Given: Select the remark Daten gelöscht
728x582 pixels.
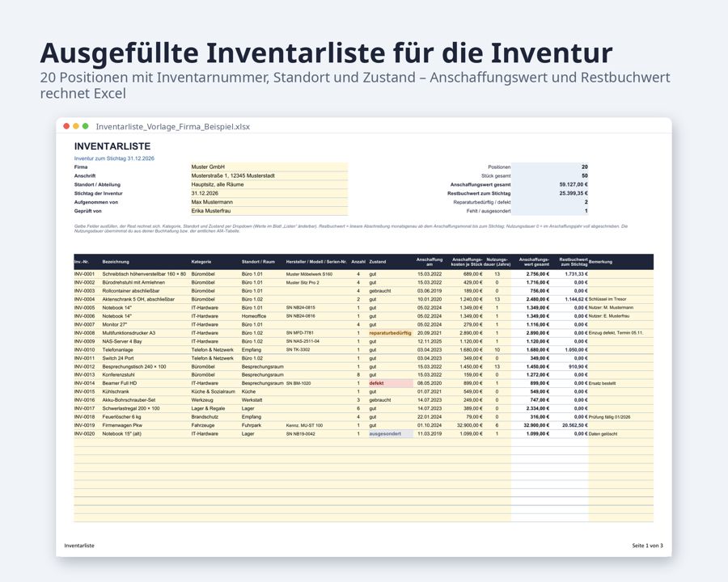Looking at the screenshot, I should tap(603, 433).
